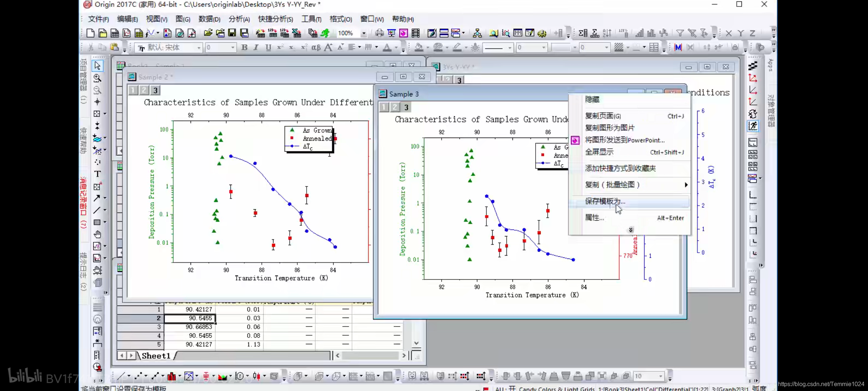Open the default font name dropdown
This screenshot has height=391, width=868.
point(199,47)
